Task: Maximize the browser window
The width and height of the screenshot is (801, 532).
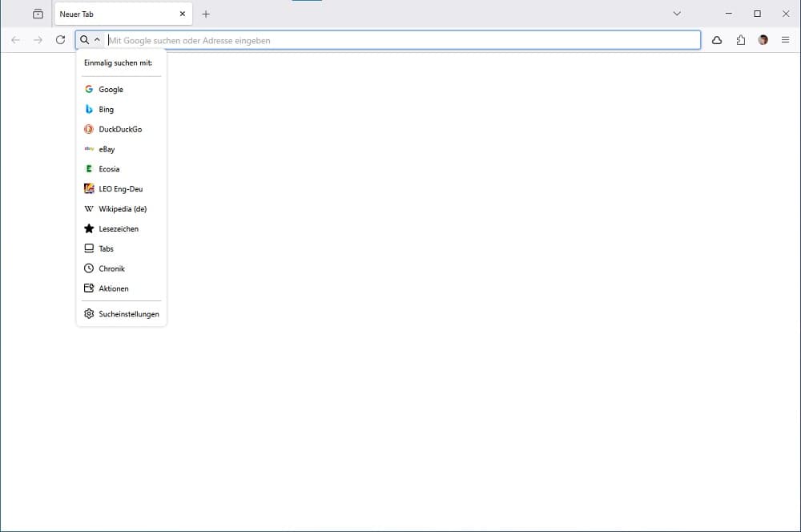Action: pyautogui.click(x=758, y=14)
